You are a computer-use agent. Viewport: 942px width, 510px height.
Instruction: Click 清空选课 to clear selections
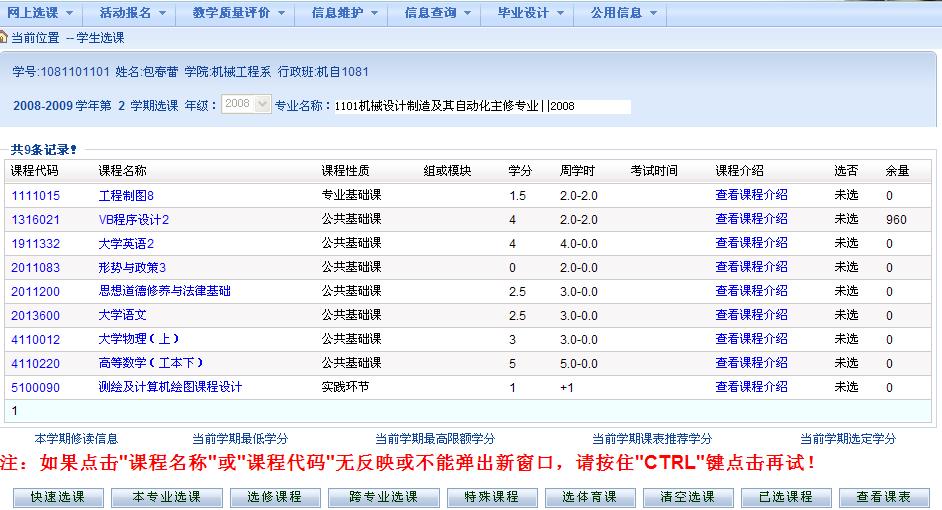coord(687,497)
